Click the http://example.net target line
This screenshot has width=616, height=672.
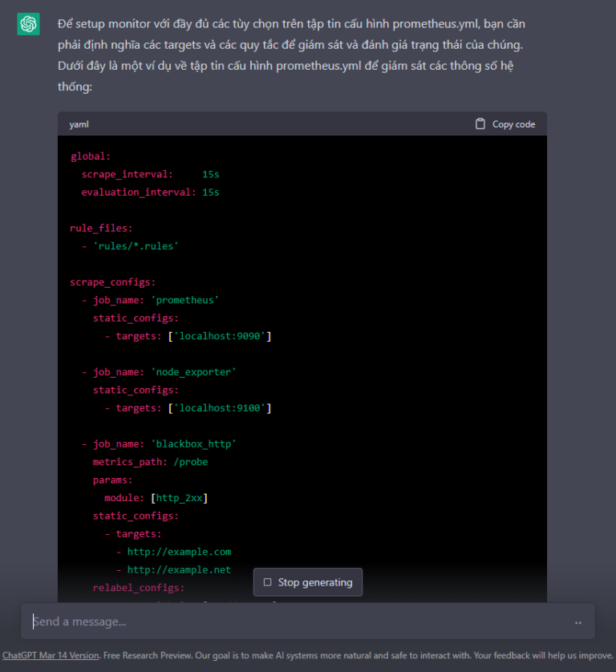tap(179, 569)
